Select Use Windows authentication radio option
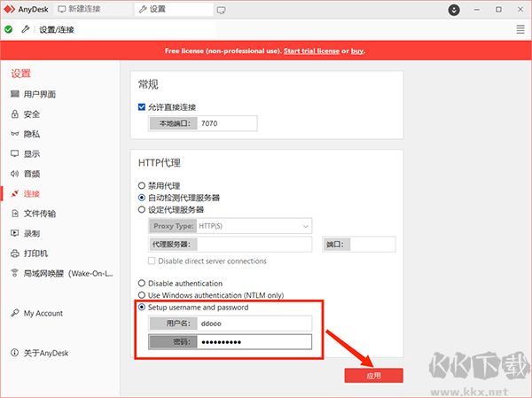Image resolution: width=532 pixels, height=398 pixels. coord(142,295)
